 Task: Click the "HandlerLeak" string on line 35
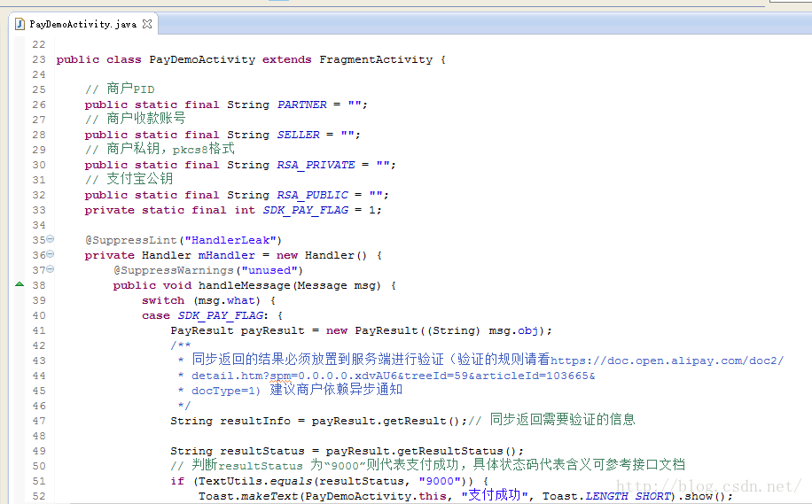point(230,240)
